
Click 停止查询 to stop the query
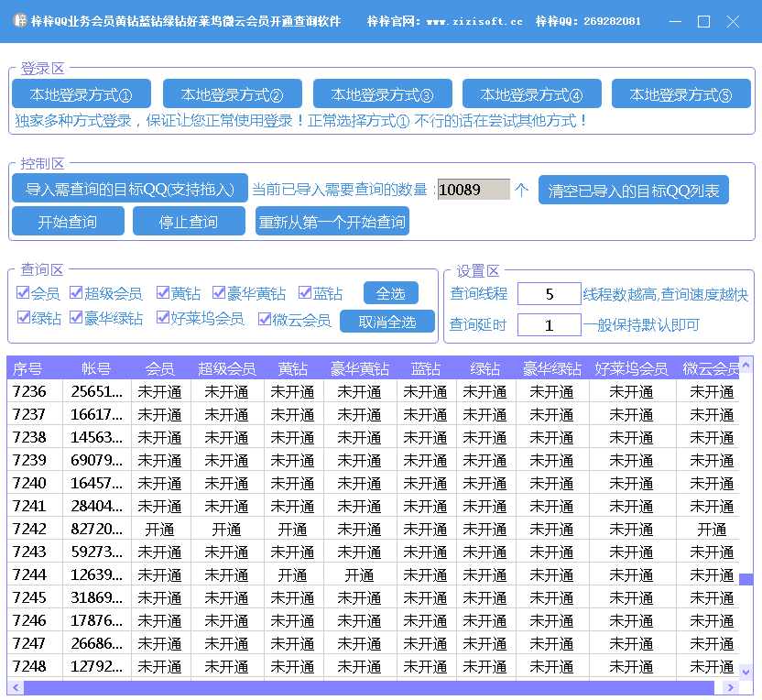[x=189, y=222]
